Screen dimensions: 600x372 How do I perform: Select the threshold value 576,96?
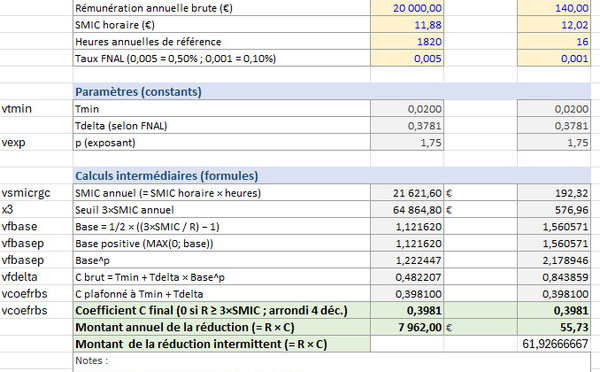coord(554,210)
